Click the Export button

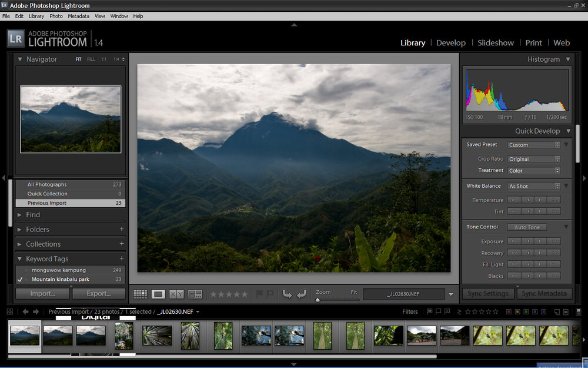coord(99,293)
